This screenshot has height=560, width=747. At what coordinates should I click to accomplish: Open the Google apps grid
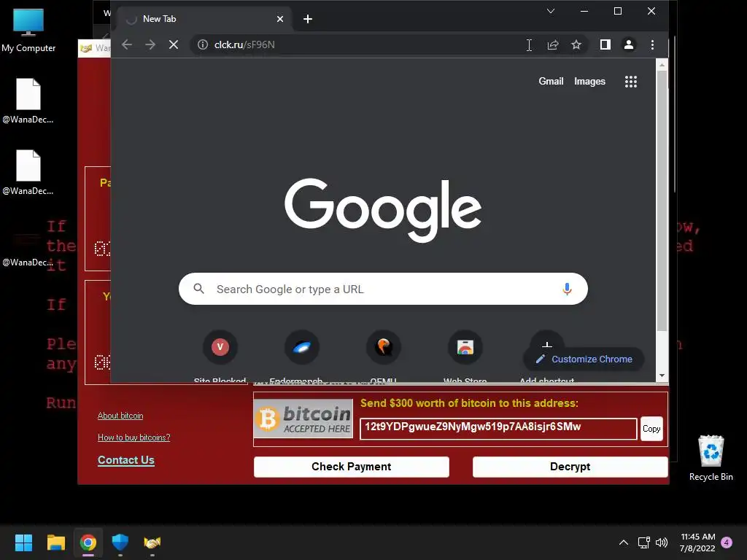pos(631,82)
